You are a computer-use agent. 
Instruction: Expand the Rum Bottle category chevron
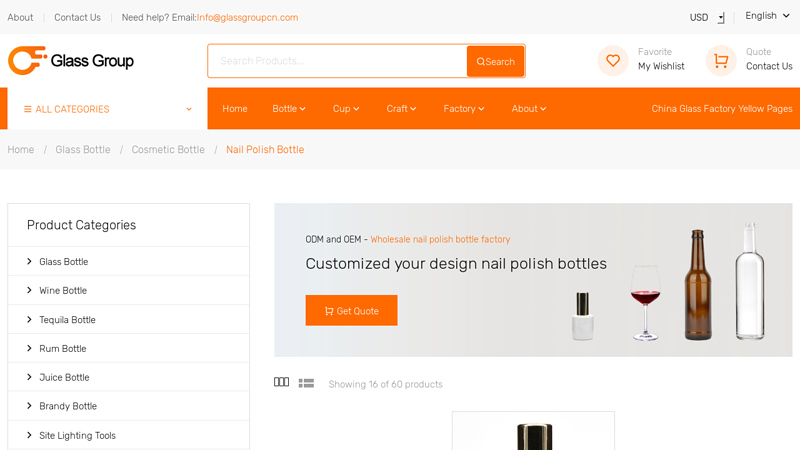29,348
